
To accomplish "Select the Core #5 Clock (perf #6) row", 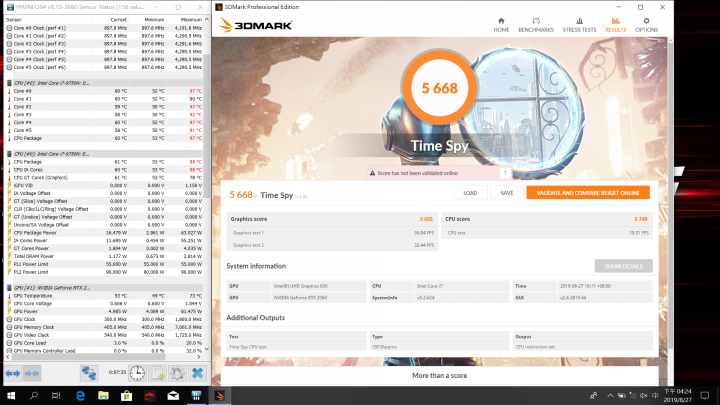I will point(104,67).
